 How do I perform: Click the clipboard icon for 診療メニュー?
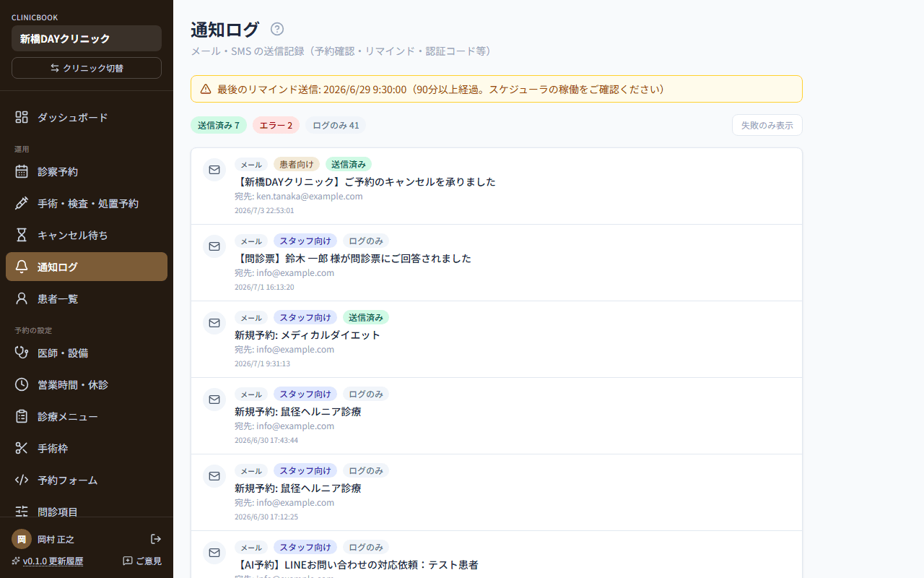pyautogui.click(x=22, y=416)
